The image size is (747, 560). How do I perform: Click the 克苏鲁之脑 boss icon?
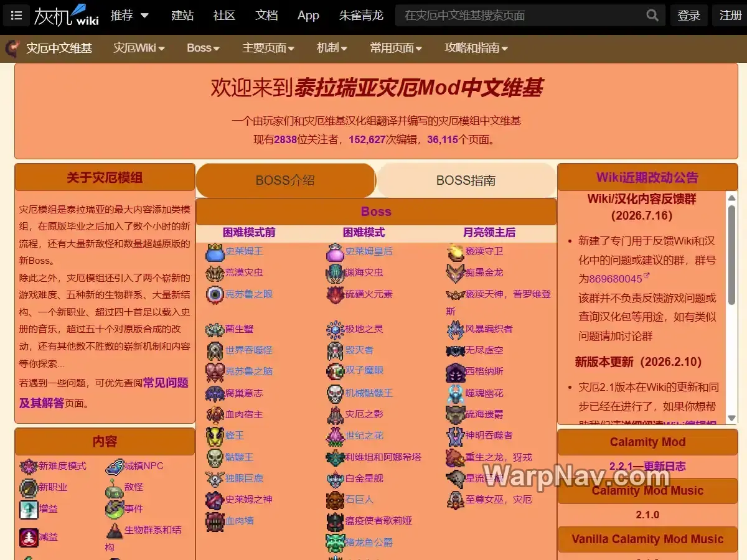(215, 371)
